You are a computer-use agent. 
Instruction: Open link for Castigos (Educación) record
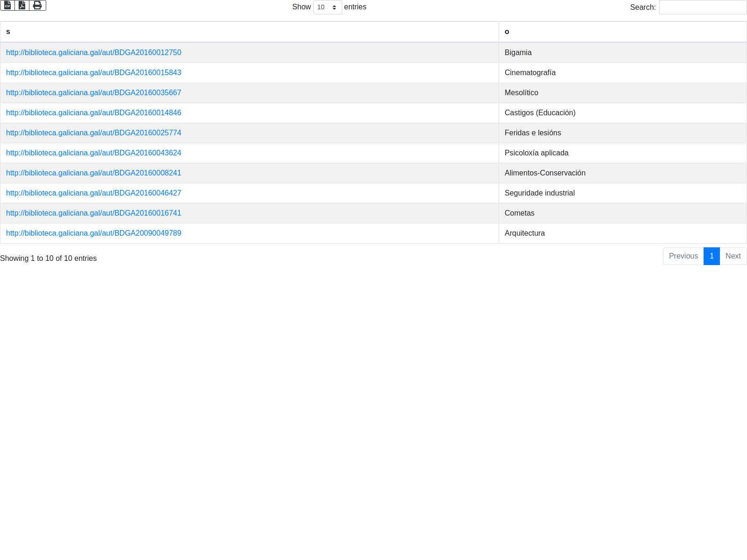pos(93,113)
